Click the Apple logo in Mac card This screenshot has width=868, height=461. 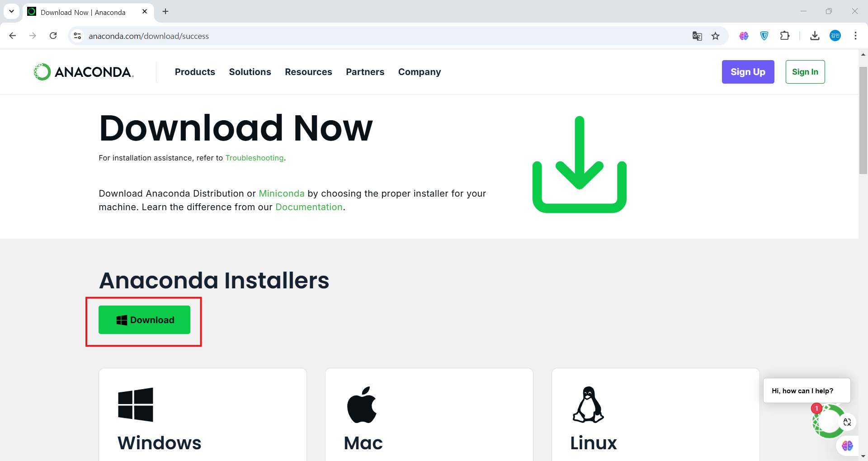362,405
